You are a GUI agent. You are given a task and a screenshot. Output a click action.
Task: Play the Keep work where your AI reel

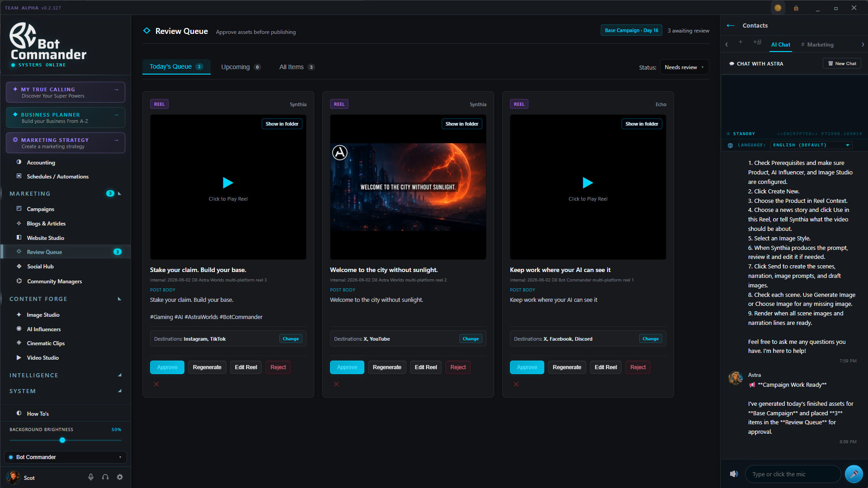(x=588, y=183)
